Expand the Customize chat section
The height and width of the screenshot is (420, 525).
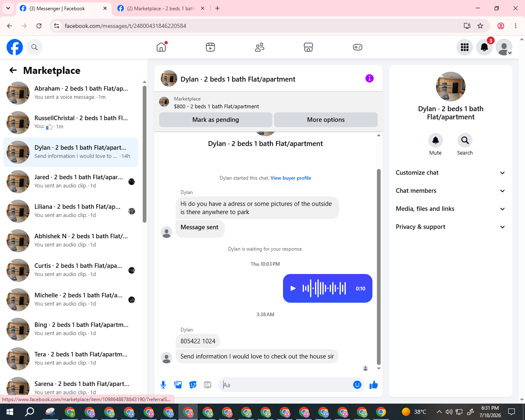coord(451,173)
